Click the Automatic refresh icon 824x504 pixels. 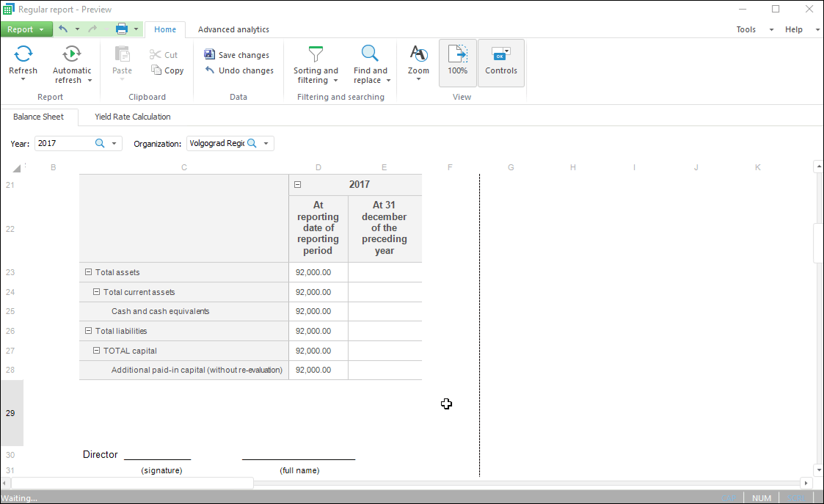(72, 54)
